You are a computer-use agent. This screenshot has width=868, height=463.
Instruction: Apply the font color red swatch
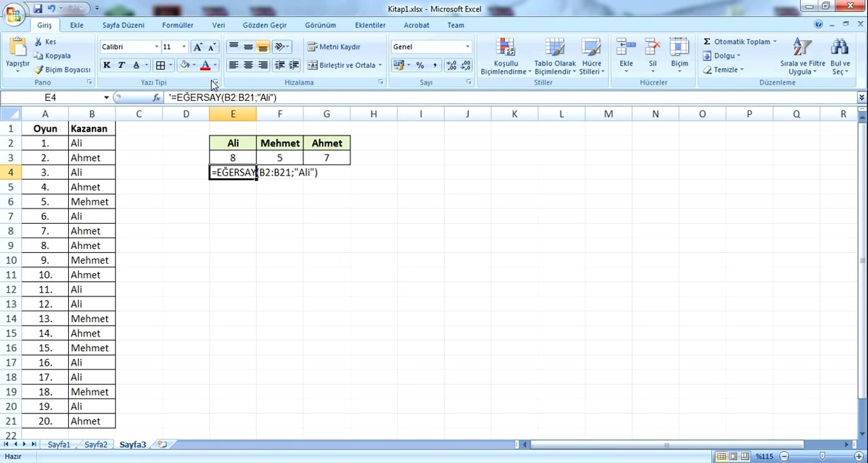[x=205, y=65]
